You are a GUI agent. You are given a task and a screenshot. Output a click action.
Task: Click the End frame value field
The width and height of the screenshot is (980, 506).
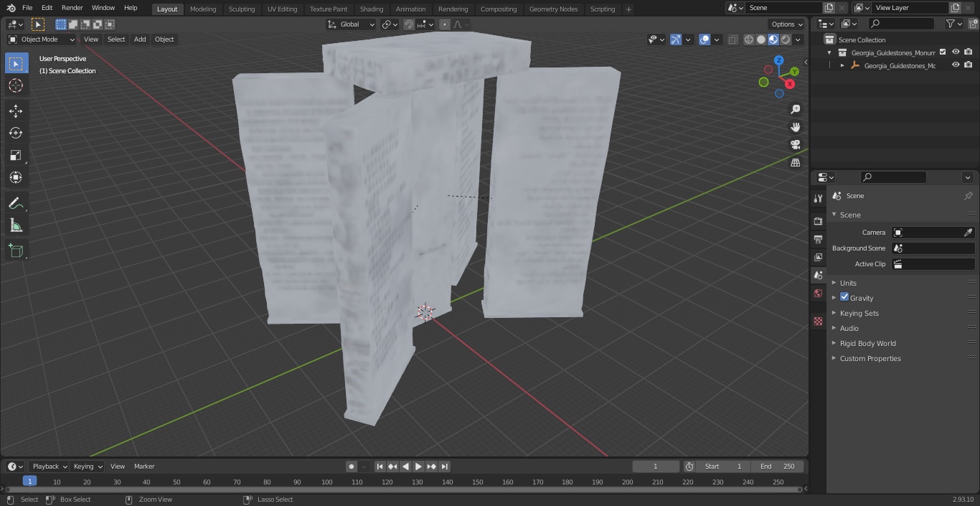click(778, 467)
